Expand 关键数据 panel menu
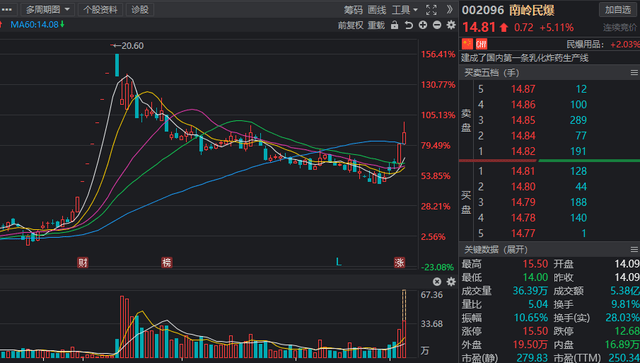Screen dimensions: 640x363 click(x=634, y=249)
